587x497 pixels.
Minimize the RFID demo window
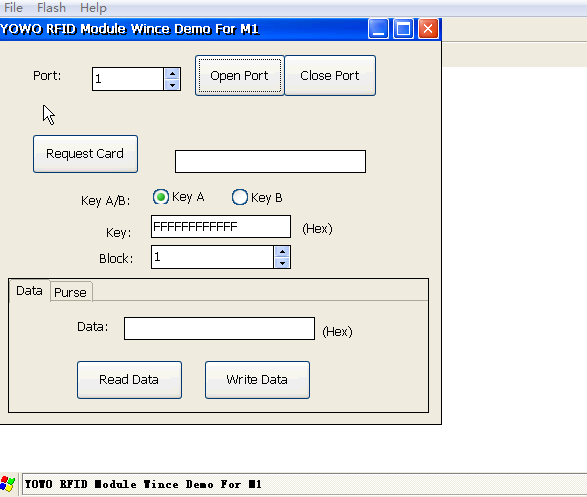378,29
